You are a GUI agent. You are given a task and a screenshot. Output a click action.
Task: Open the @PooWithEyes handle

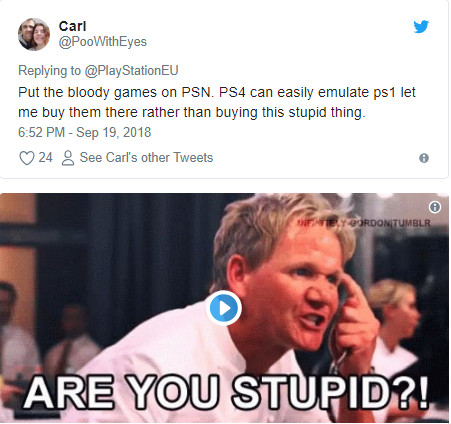pyautogui.click(x=103, y=42)
